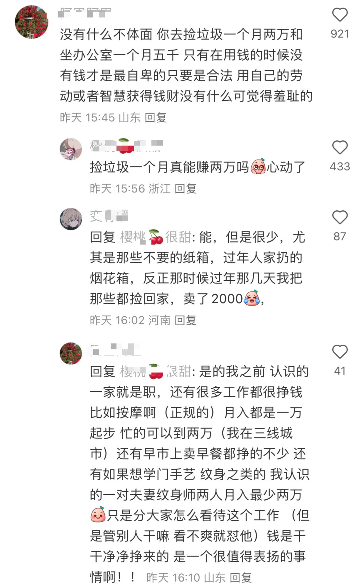Viewport: 364px width, 588px height.
Task: Open mentioned user 樱桃很甜 in Henan reply
Action: click(156, 237)
